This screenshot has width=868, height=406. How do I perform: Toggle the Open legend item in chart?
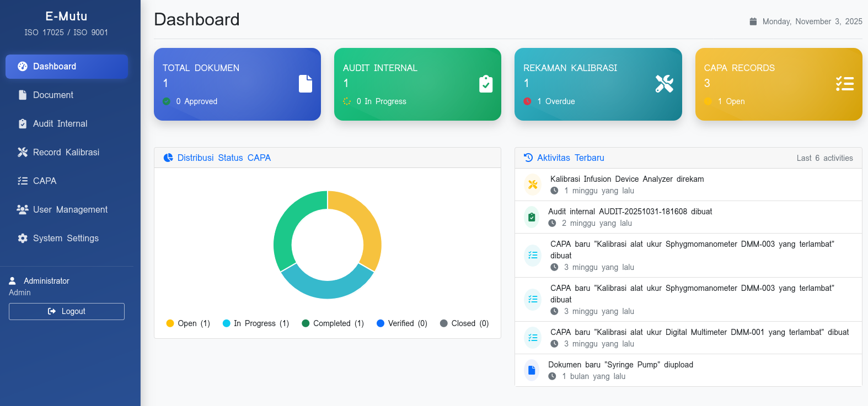coord(188,323)
